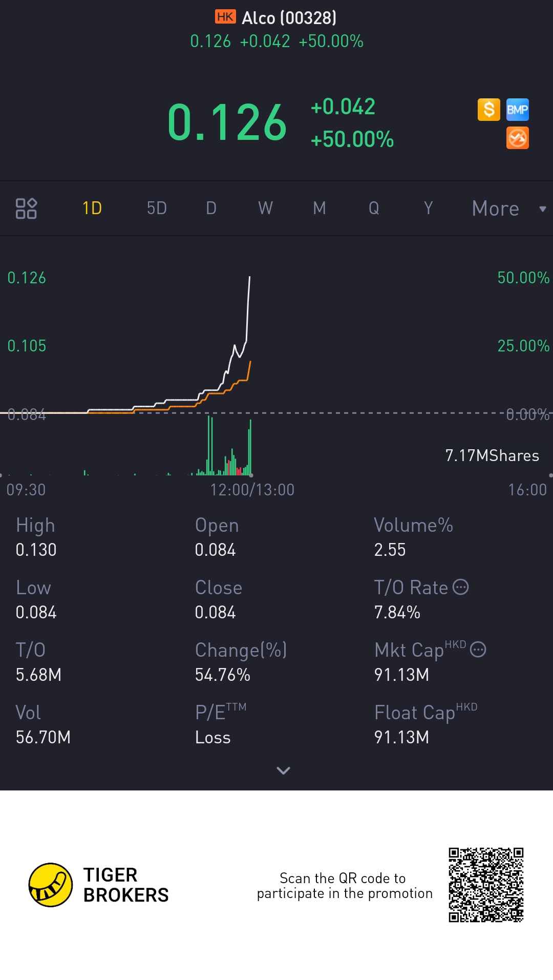
Task: Expand more stock details chevron
Action: coord(283,770)
